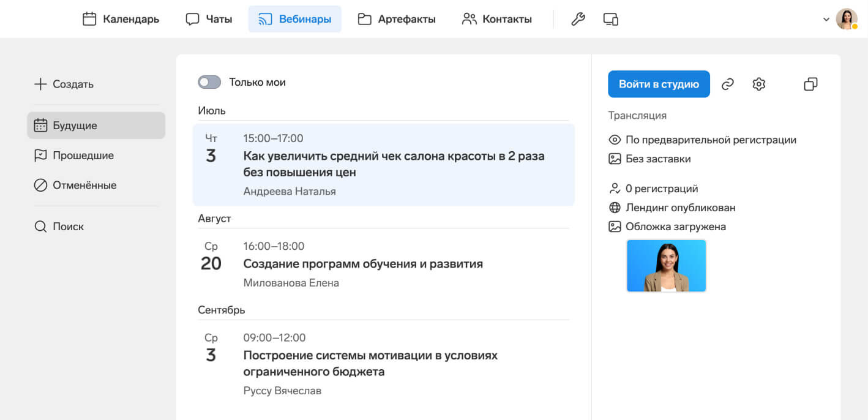Copy webinar link with chain icon
The height and width of the screenshot is (420, 868).
click(x=728, y=84)
